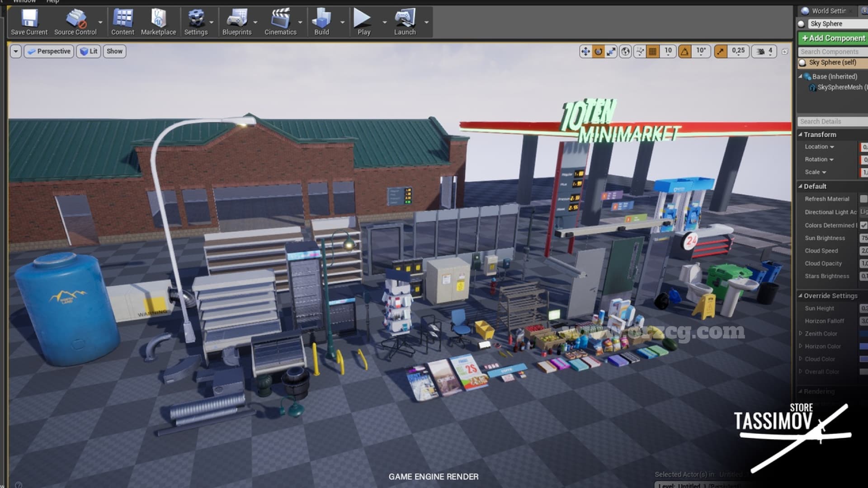This screenshot has width=868, height=488.
Task: Select the scale gizmo tool
Action: [611, 52]
